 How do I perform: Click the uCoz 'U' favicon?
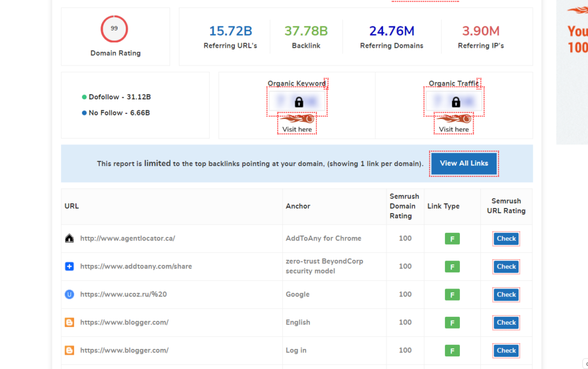69,294
